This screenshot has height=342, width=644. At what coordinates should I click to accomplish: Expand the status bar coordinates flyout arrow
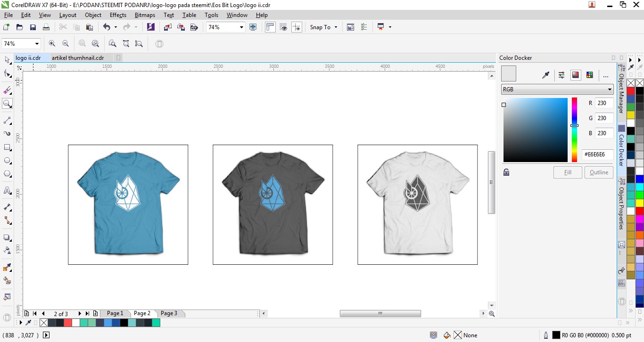tap(46, 335)
